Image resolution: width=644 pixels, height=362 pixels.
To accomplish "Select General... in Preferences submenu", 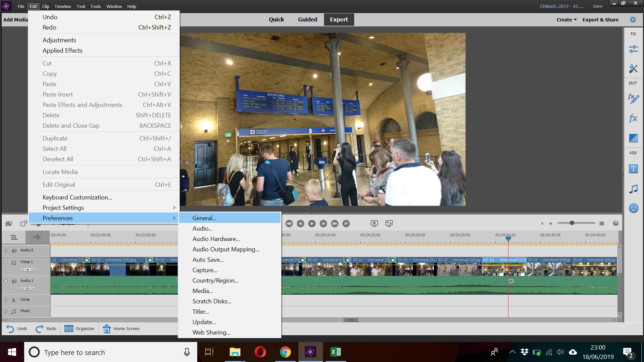I will [x=204, y=218].
